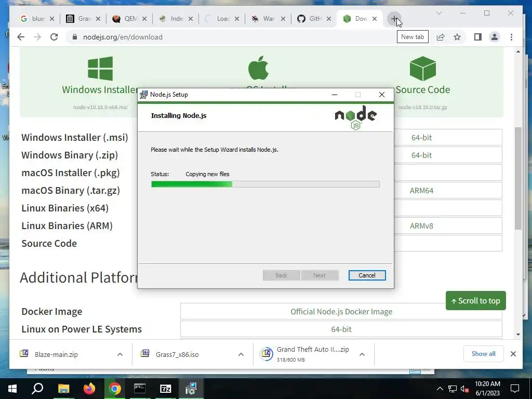Image resolution: width=532 pixels, height=399 pixels.
Task: Click the Apple macOS Installer icon
Action: pyautogui.click(x=258, y=68)
